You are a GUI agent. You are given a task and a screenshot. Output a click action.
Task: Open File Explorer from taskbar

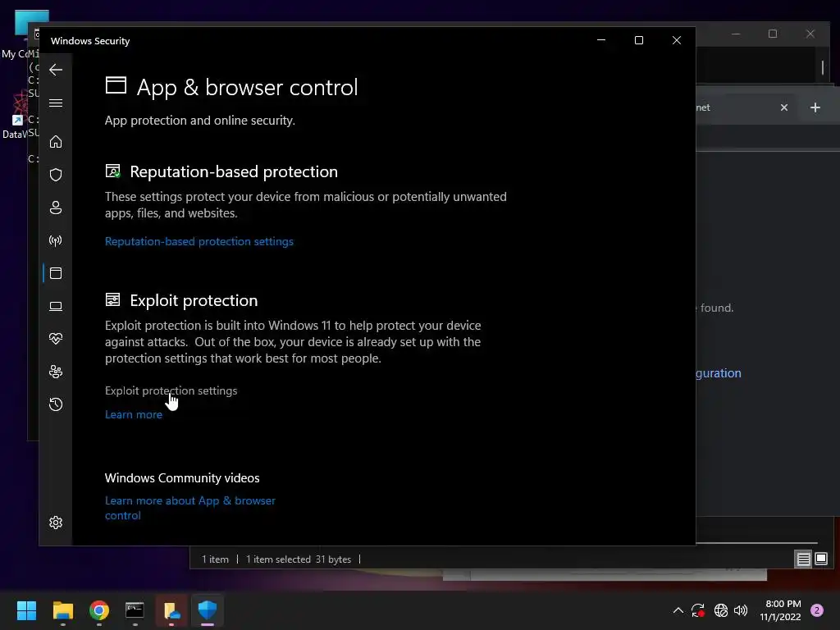coord(62,610)
